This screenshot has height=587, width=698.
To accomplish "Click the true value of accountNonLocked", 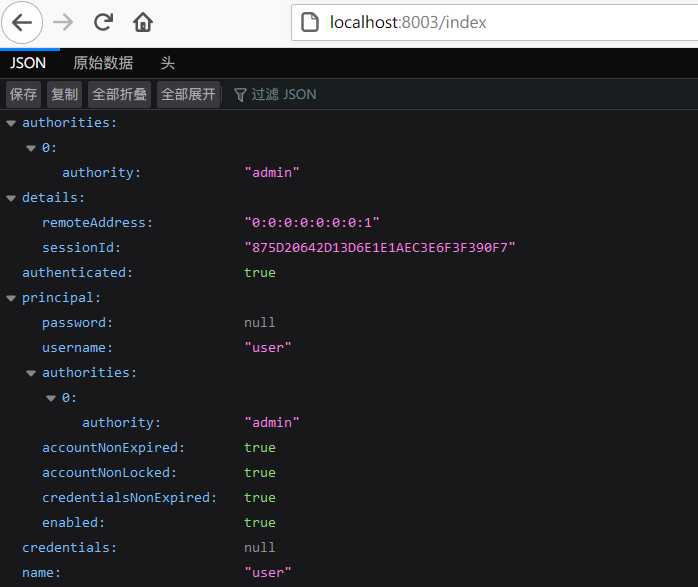I will coord(260,473).
